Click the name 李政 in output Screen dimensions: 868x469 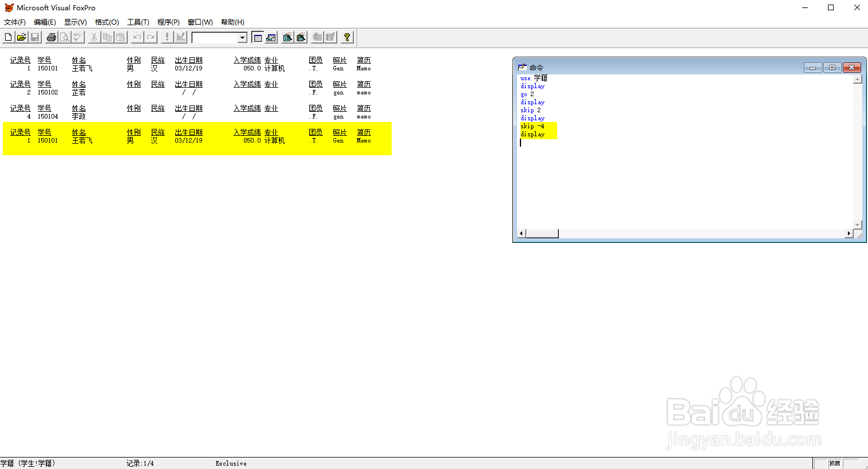point(79,116)
